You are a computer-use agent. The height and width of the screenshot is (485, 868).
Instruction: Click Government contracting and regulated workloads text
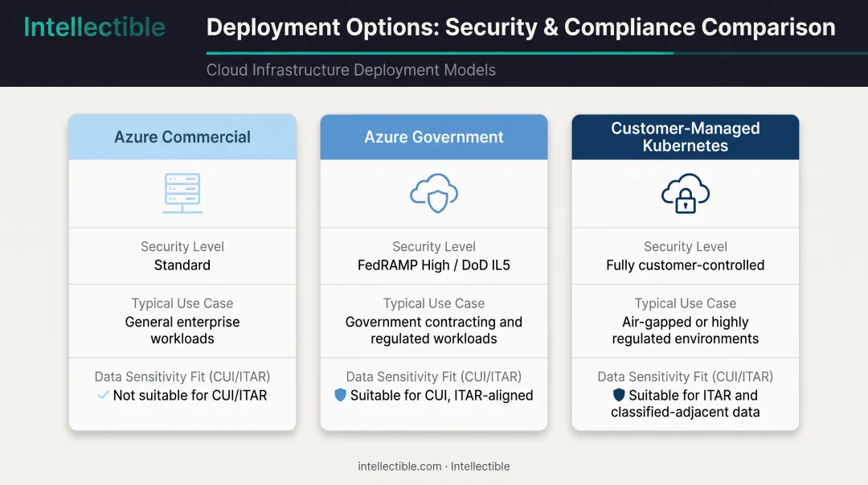click(434, 331)
